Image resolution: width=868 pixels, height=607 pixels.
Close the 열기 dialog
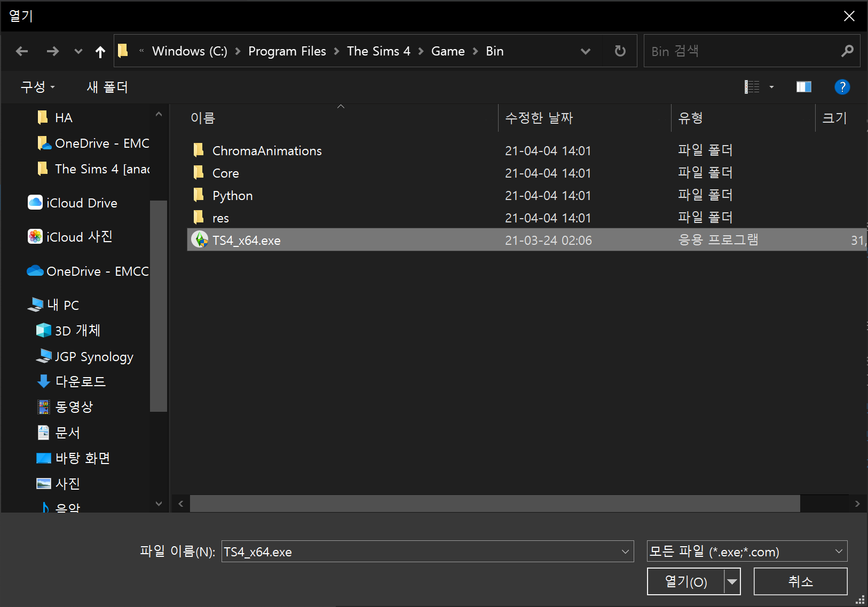[x=849, y=16]
